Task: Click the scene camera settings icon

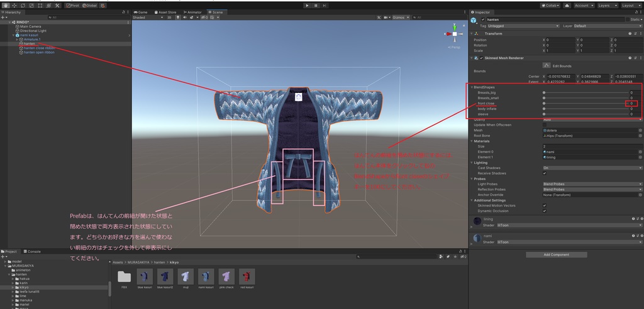Action: tap(387, 18)
